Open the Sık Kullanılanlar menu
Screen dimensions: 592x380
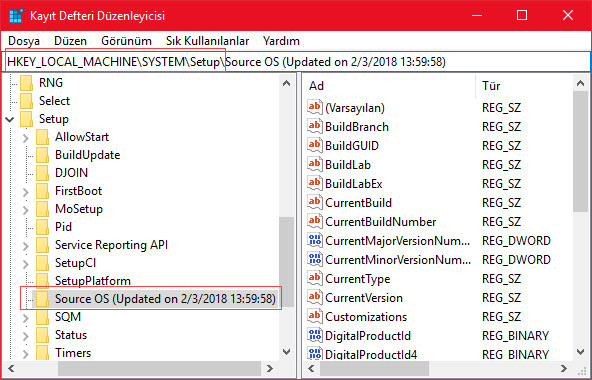207,41
